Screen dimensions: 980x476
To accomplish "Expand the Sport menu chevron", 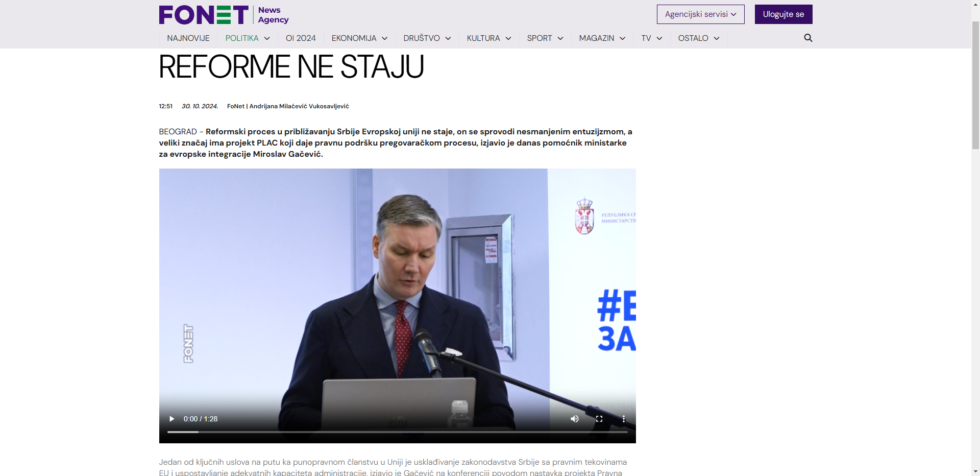I will (560, 38).
